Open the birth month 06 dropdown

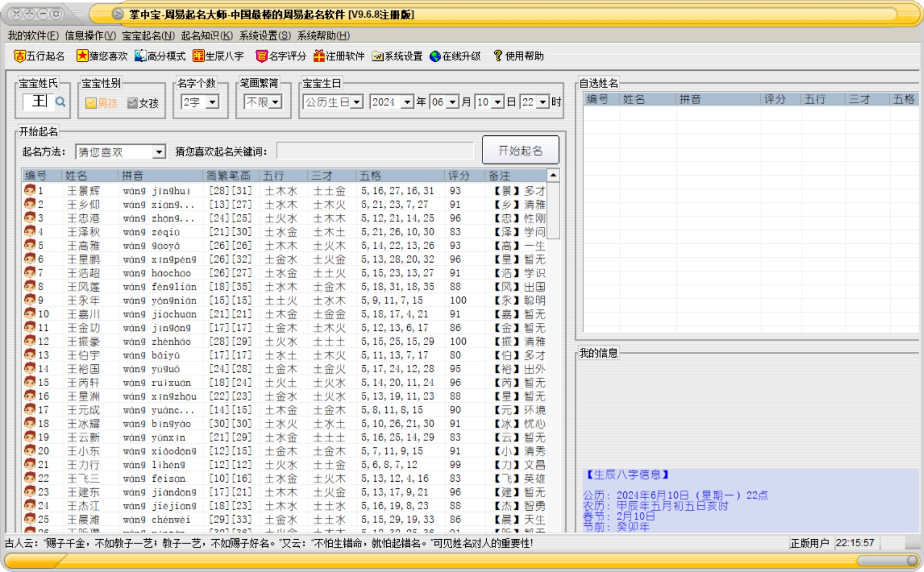(453, 102)
